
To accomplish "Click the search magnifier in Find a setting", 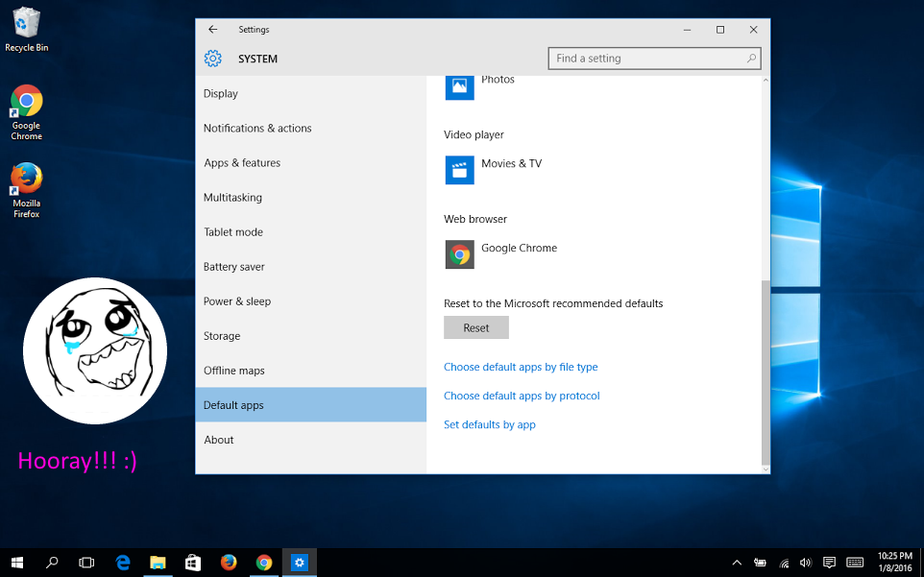I will 751,59.
